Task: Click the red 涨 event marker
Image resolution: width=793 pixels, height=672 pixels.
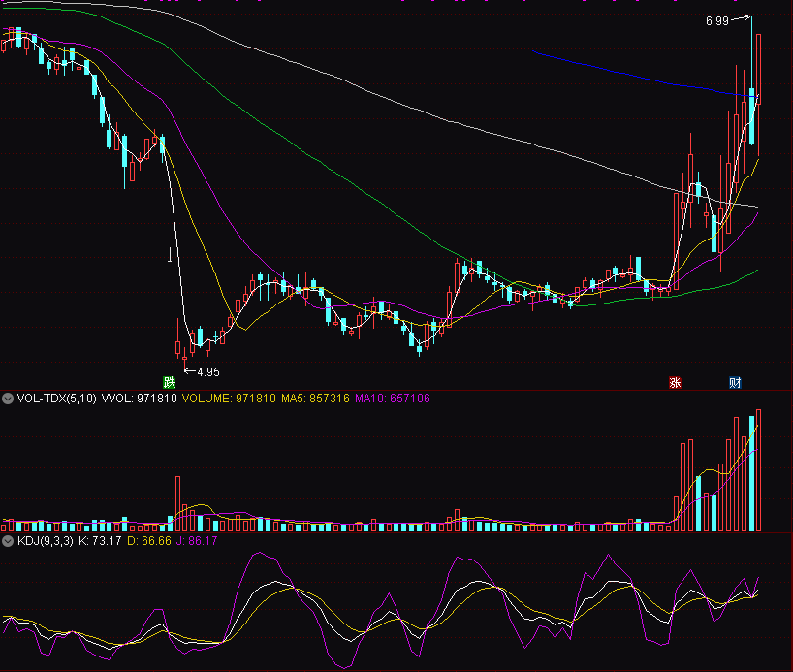Action: tap(675, 383)
